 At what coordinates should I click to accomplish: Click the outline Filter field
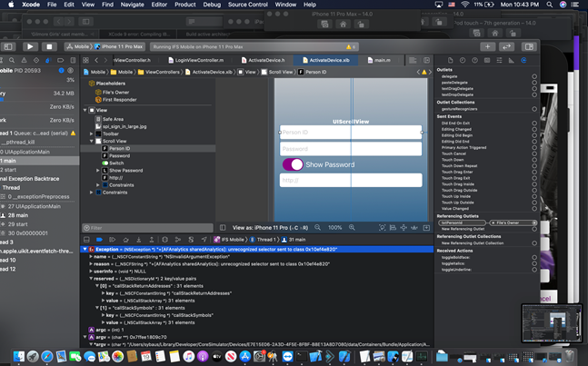[147, 228]
